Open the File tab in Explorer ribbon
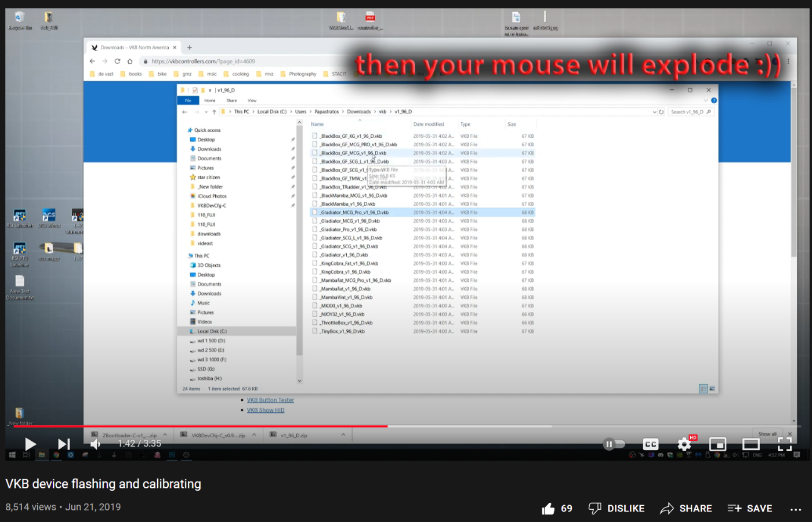Viewport: 812px width, 522px height. (188, 100)
